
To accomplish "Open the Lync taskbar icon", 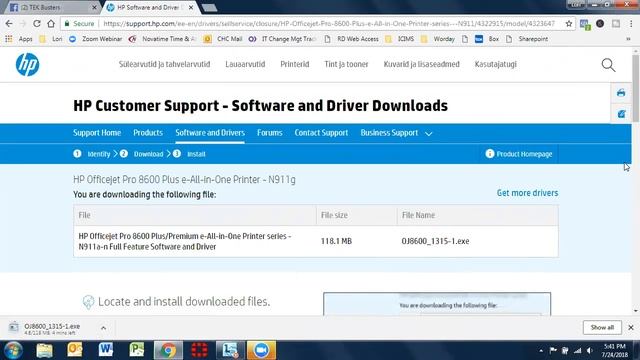I will 230,350.
